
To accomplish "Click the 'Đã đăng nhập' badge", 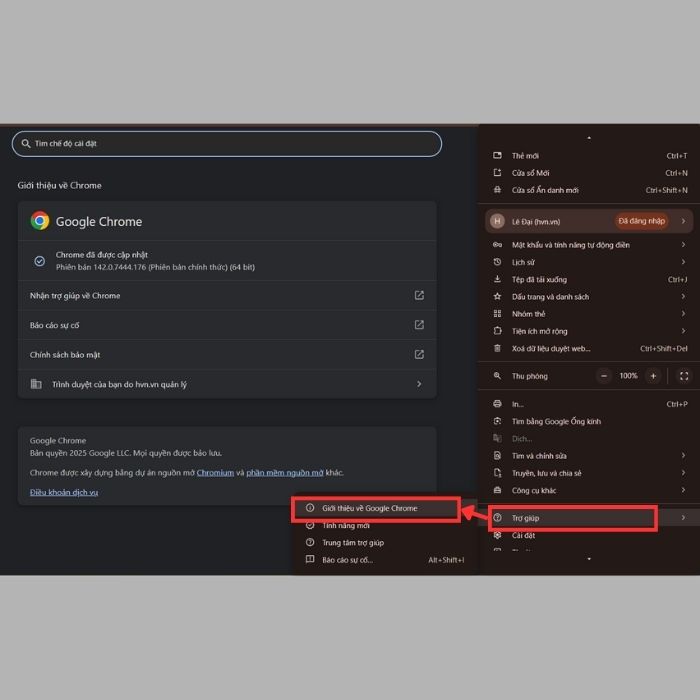I will (642, 221).
